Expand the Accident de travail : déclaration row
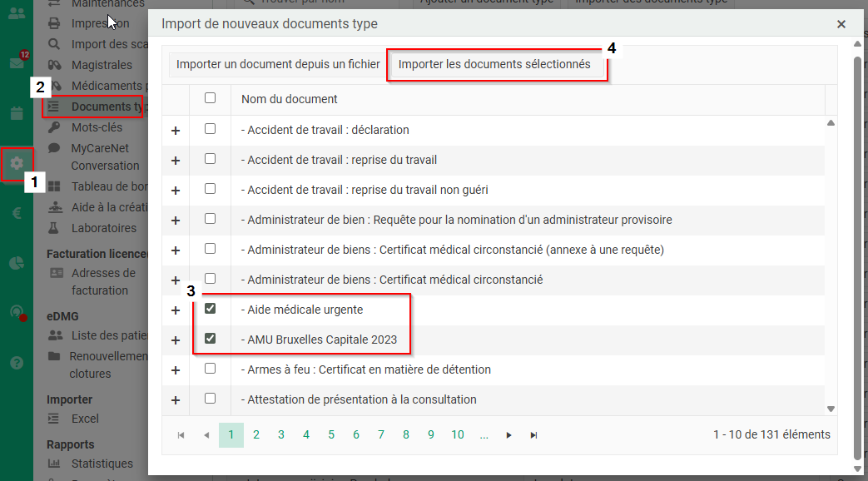 tap(176, 131)
